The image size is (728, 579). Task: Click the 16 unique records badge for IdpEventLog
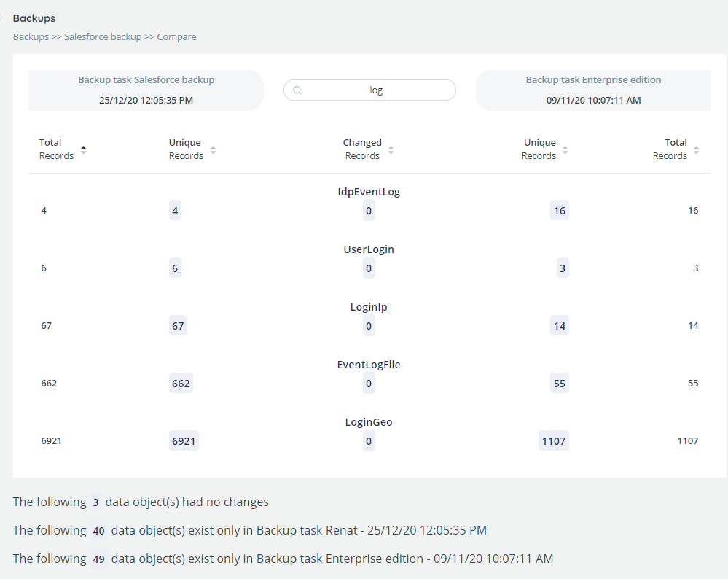pos(559,210)
